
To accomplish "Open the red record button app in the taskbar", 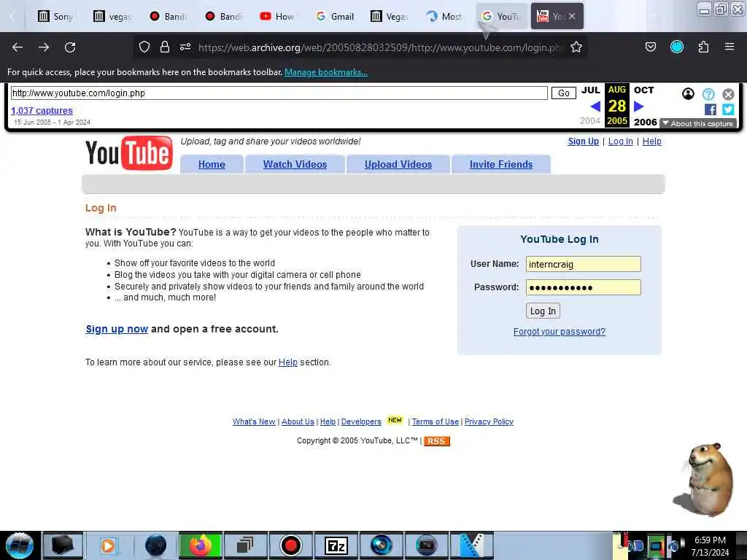I will coord(290,545).
